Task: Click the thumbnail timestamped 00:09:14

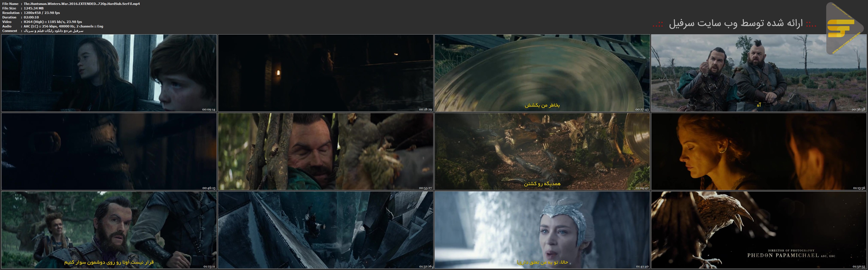Action: pos(109,73)
